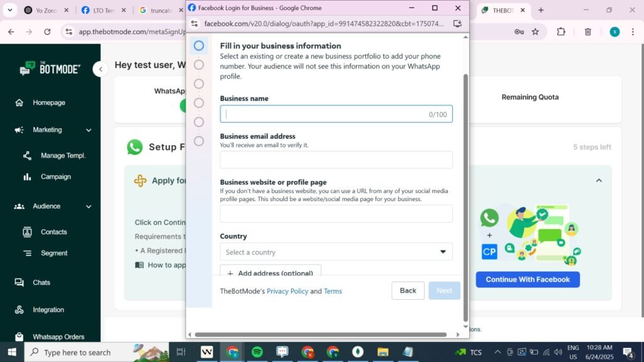This screenshot has height=362, width=644.
Task: Click the trash extension icon
Action: coord(588,31)
